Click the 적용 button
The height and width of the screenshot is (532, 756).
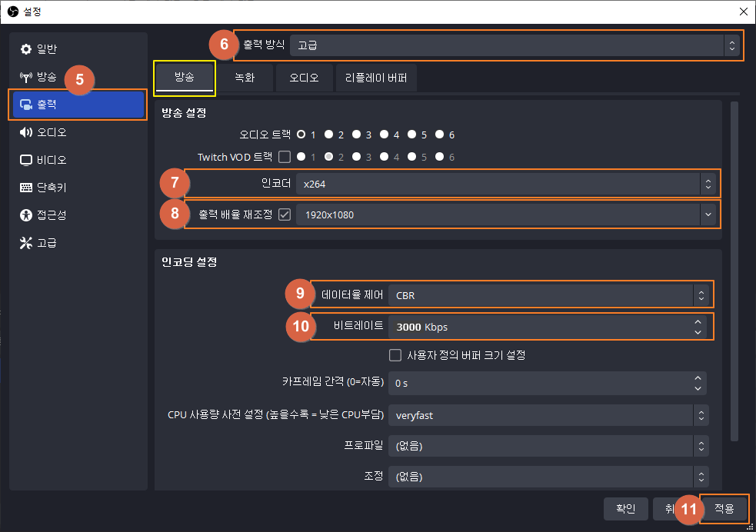[724, 509]
